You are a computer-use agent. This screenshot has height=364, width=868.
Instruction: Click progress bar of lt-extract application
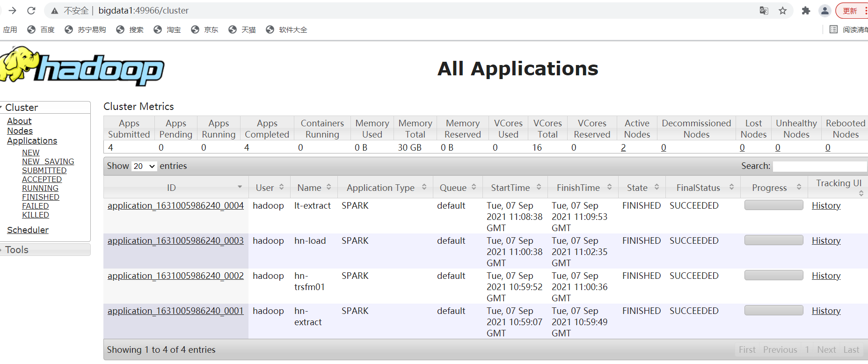pos(774,205)
